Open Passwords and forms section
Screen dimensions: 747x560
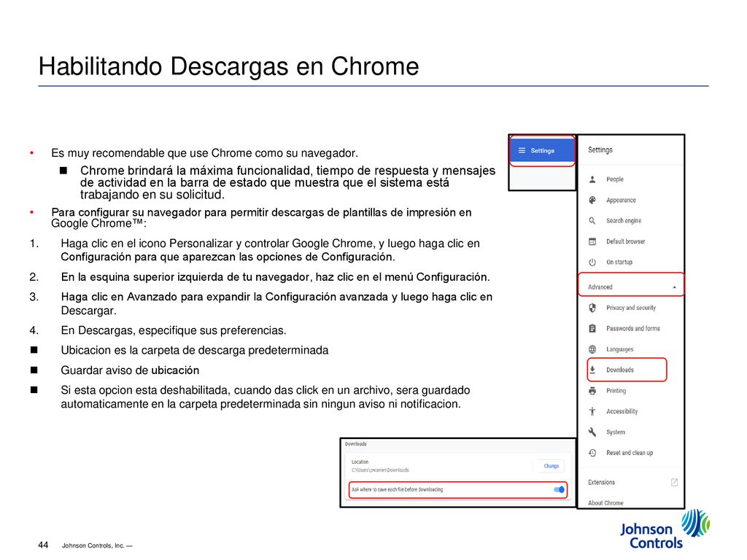(x=632, y=329)
